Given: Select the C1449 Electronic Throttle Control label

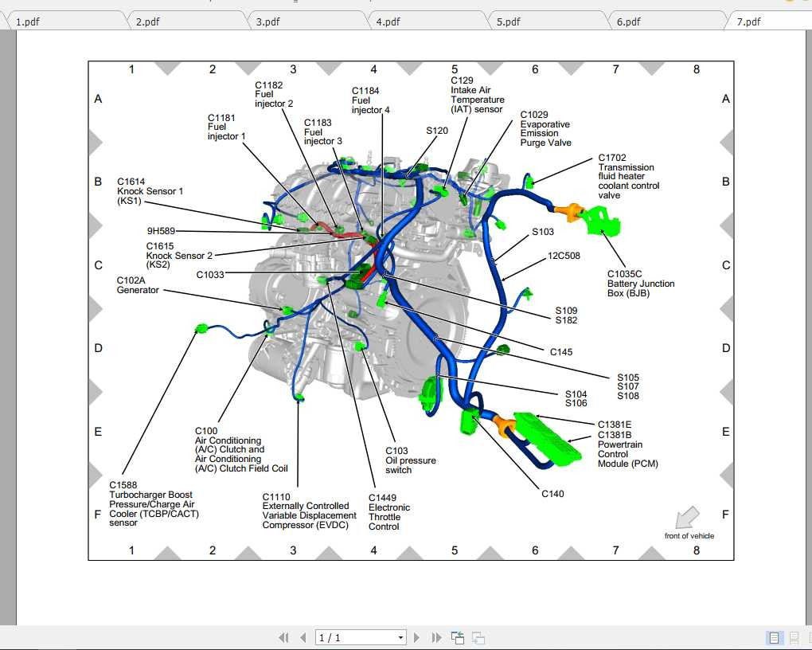Looking at the screenshot, I should 389,512.
